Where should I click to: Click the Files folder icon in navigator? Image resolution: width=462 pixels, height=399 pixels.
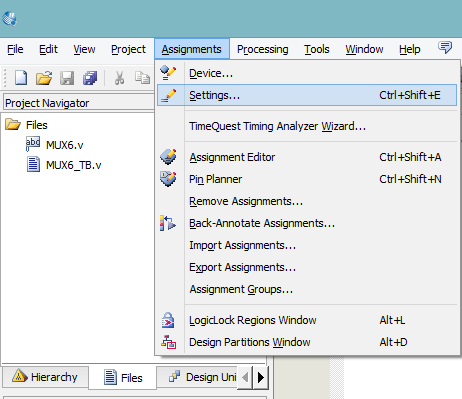[x=13, y=124]
